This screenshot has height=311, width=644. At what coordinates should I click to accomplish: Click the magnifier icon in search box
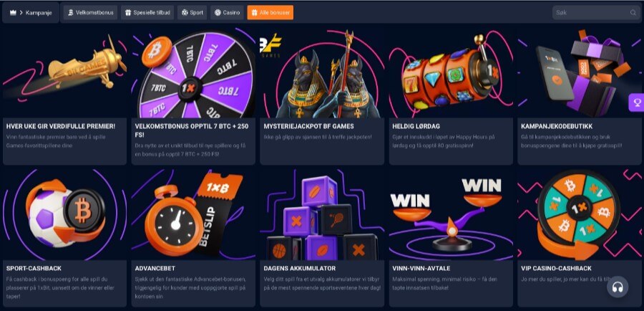[633, 13]
